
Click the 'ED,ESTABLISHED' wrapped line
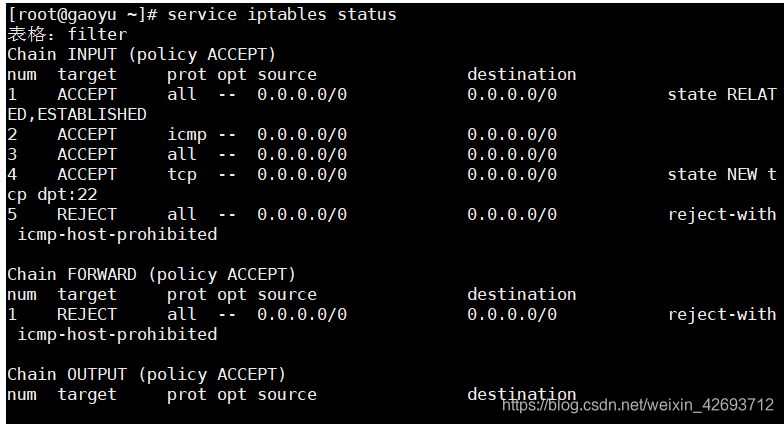77,114
